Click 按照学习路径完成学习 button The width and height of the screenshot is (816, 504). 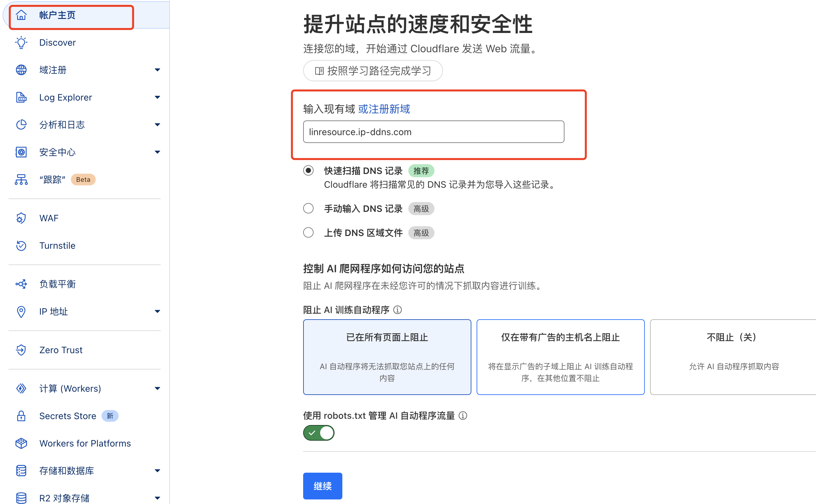tap(373, 71)
